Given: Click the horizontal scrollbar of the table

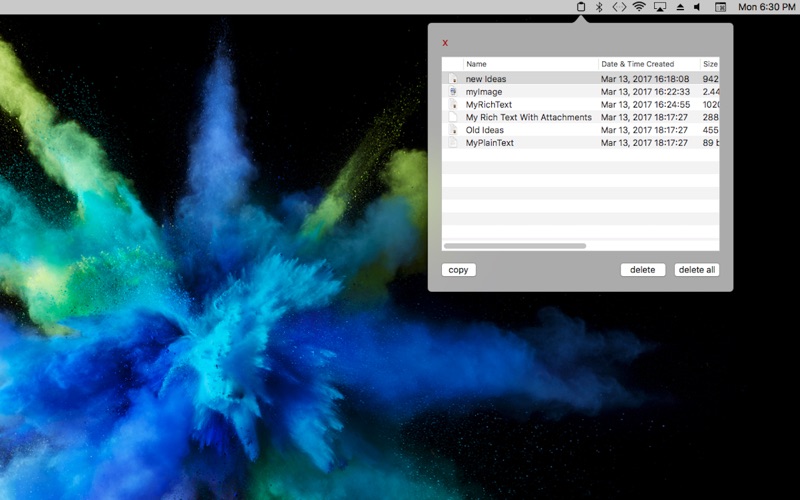Looking at the screenshot, I should point(515,246).
